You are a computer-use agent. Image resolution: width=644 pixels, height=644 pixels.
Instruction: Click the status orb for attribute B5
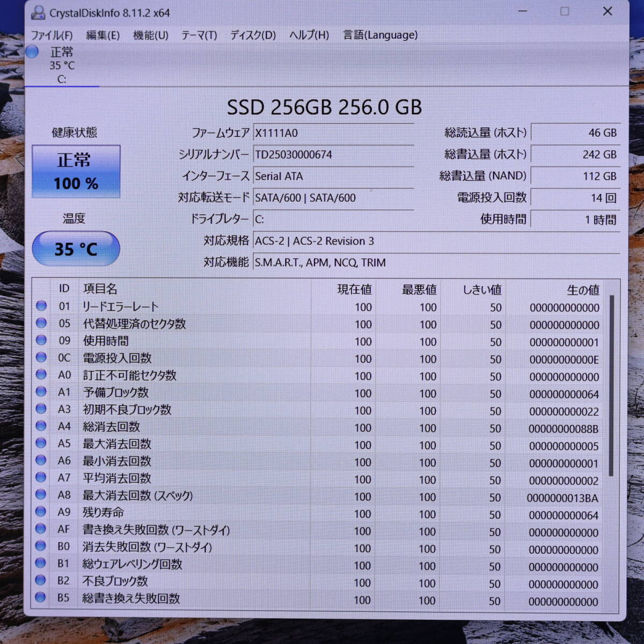coord(41,598)
